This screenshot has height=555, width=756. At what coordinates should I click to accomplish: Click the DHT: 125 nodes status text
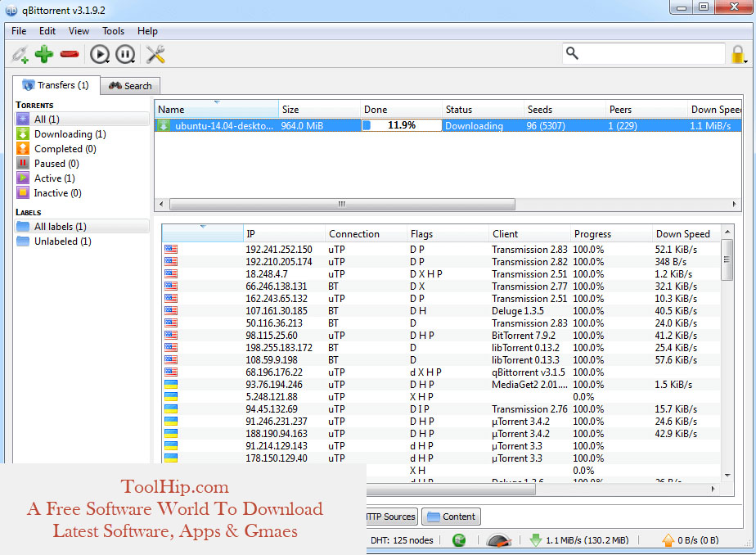402,540
